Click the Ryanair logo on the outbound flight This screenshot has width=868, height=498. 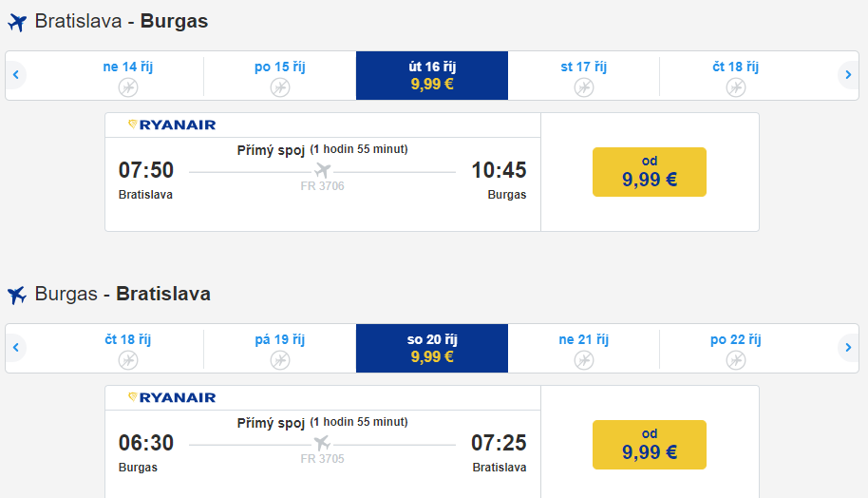click(172, 124)
